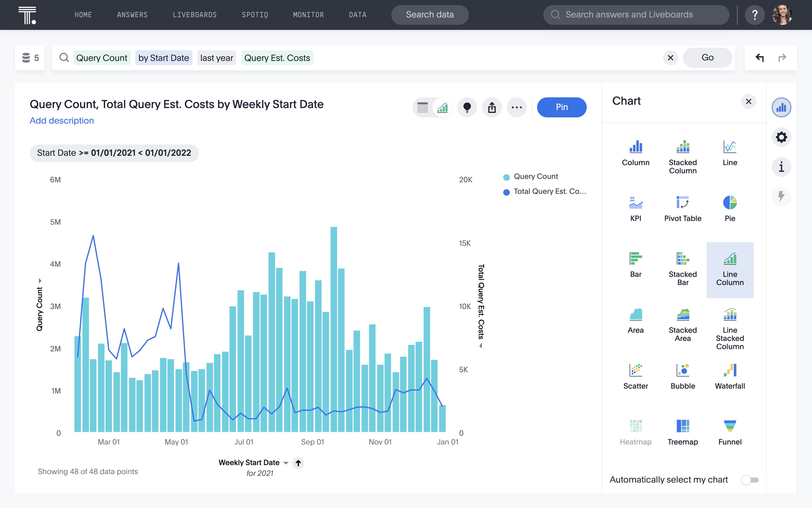Open the user profile avatar
This screenshot has width=812, height=508.
tap(782, 15)
